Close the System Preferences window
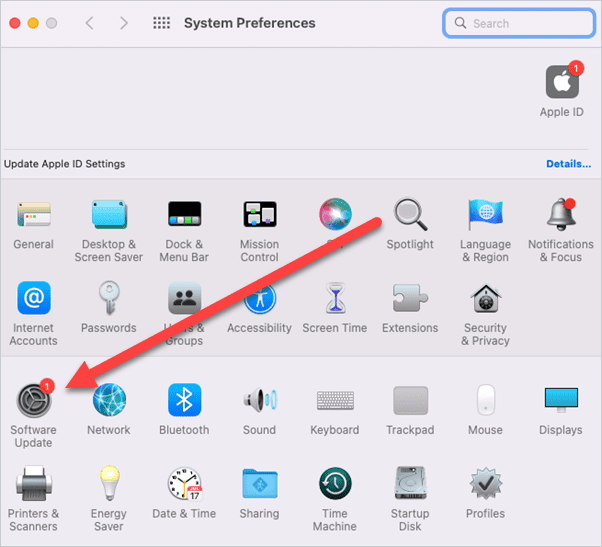Screen dimensions: 602x547 coord(15,23)
